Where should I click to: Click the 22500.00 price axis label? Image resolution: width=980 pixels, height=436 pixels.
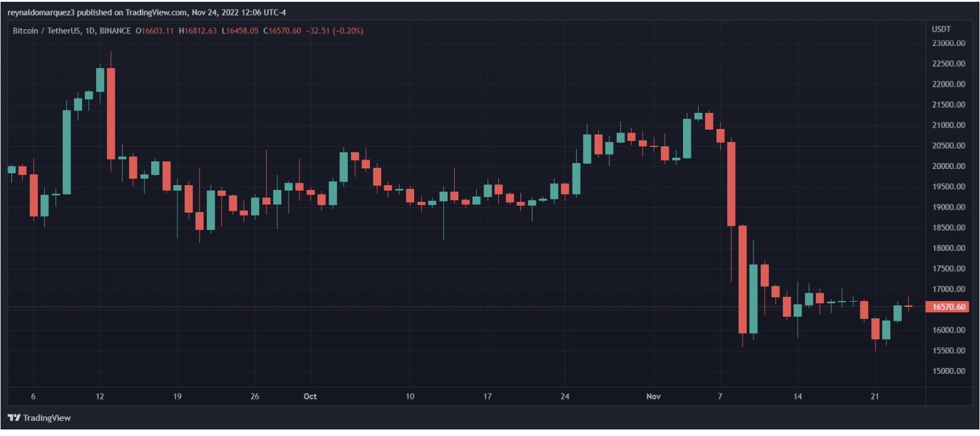[x=948, y=64]
